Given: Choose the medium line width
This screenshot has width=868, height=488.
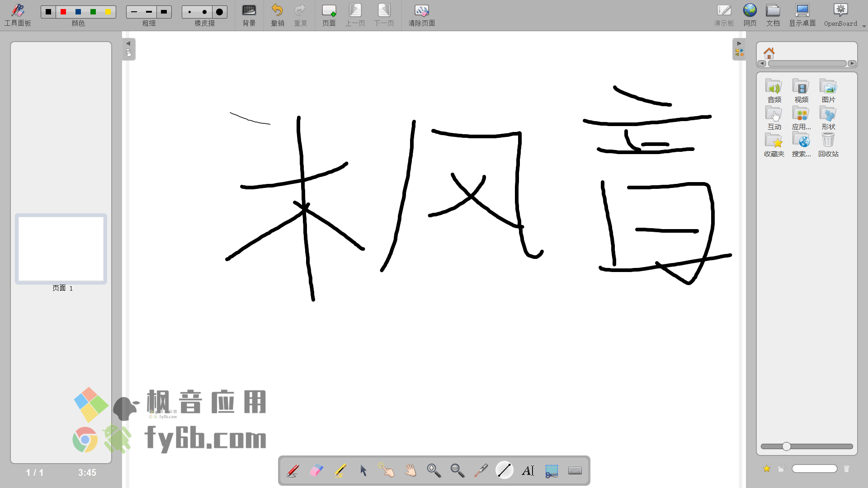Looking at the screenshot, I should [149, 12].
